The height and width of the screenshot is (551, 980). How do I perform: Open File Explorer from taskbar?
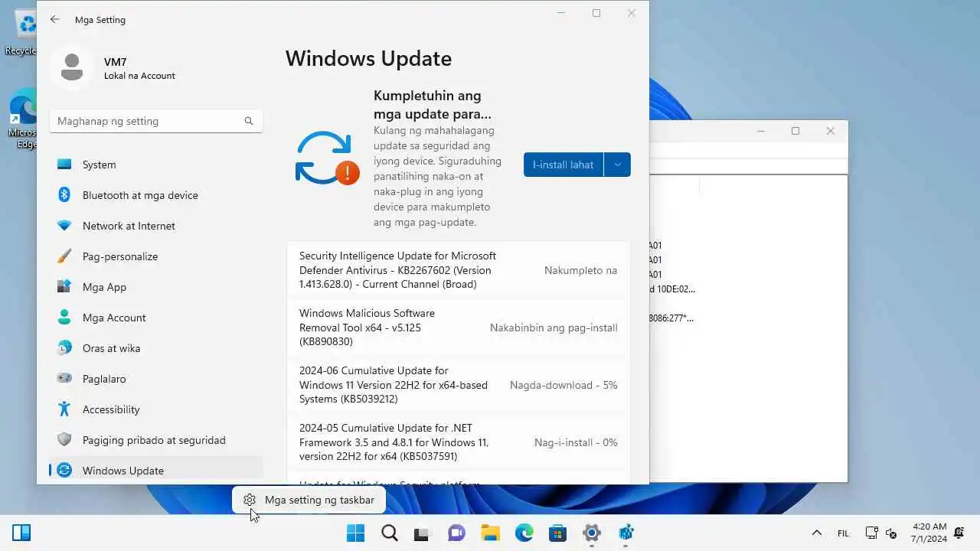click(x=490, y=533)
